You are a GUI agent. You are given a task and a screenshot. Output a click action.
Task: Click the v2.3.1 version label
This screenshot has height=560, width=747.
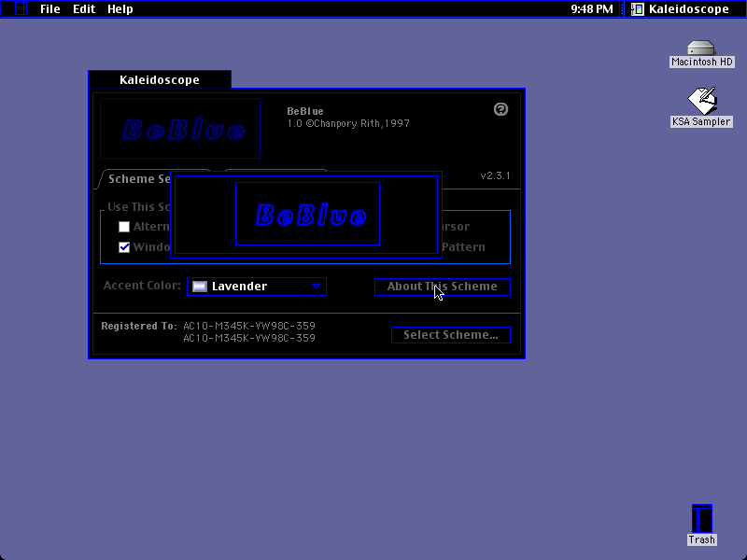click(x=495, y=175)
